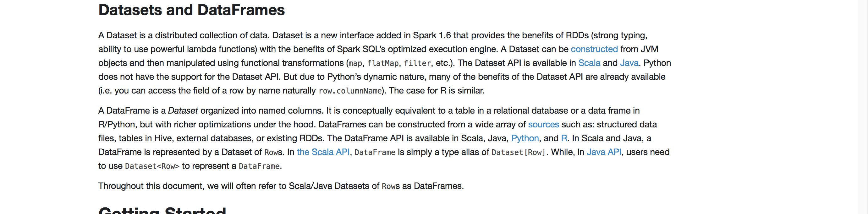The image size is (868, 214).
Task: Click the "filter" code snippet
Action: pos(417,63)
